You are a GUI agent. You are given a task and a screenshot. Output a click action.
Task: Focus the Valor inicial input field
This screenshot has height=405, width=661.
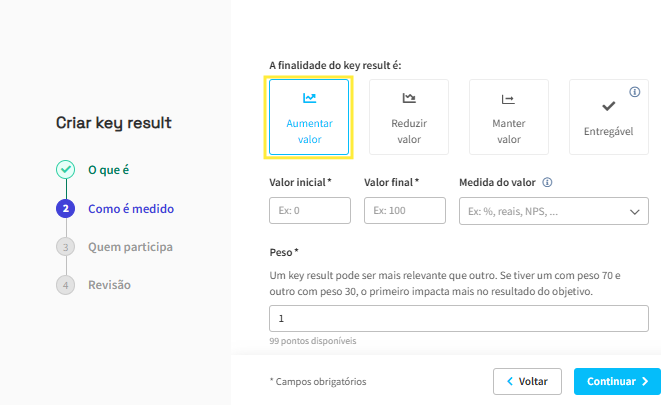[x=310, y=210]
